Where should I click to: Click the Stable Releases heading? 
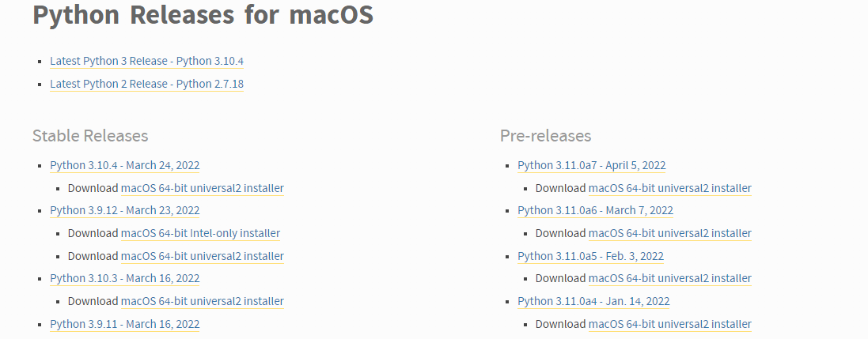pos(90,135)
